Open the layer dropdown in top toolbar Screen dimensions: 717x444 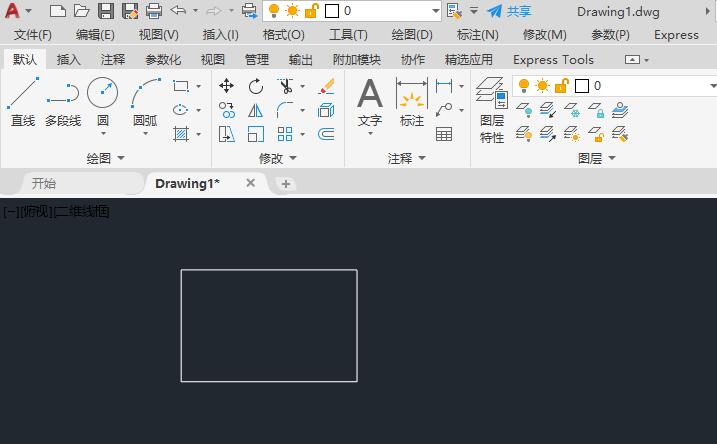tap(436, 11)
